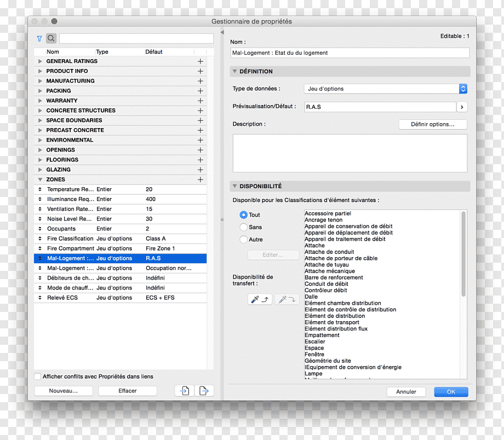Open Prévisualisation/Défaut arrow chooser

[x=462, y=107]
